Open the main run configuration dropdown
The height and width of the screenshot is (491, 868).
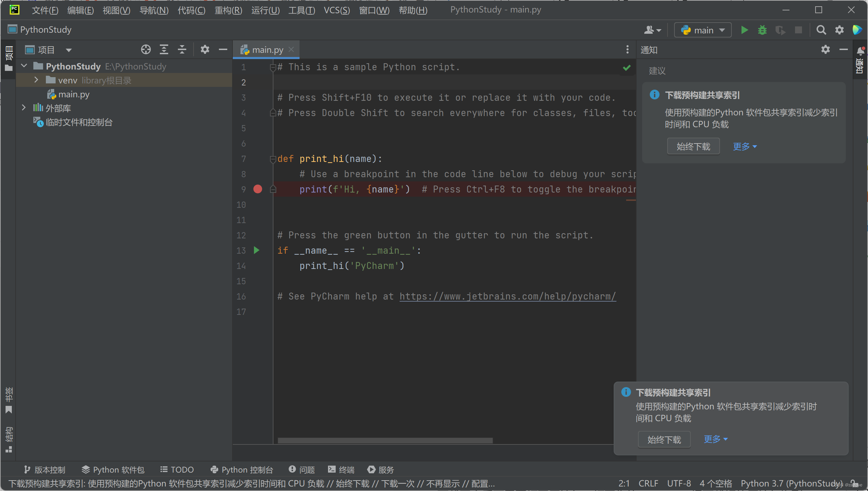pos(703,30)
